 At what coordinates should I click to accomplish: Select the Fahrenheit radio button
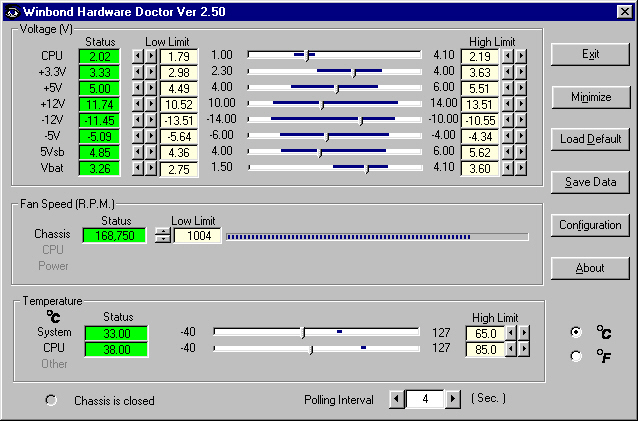(575, 355)
